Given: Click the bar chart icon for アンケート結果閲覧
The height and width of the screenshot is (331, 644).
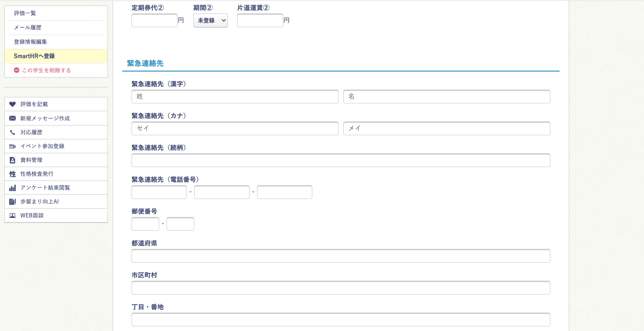Looking at the screenshot, I should pos(12,188).
